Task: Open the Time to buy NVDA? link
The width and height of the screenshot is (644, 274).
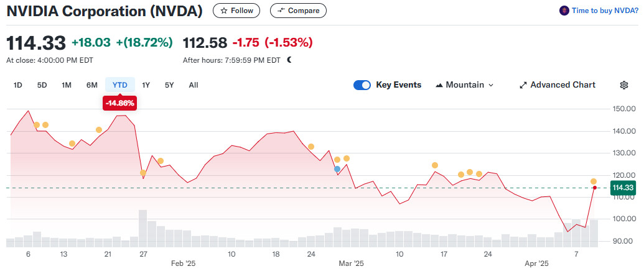Action: 605,11
